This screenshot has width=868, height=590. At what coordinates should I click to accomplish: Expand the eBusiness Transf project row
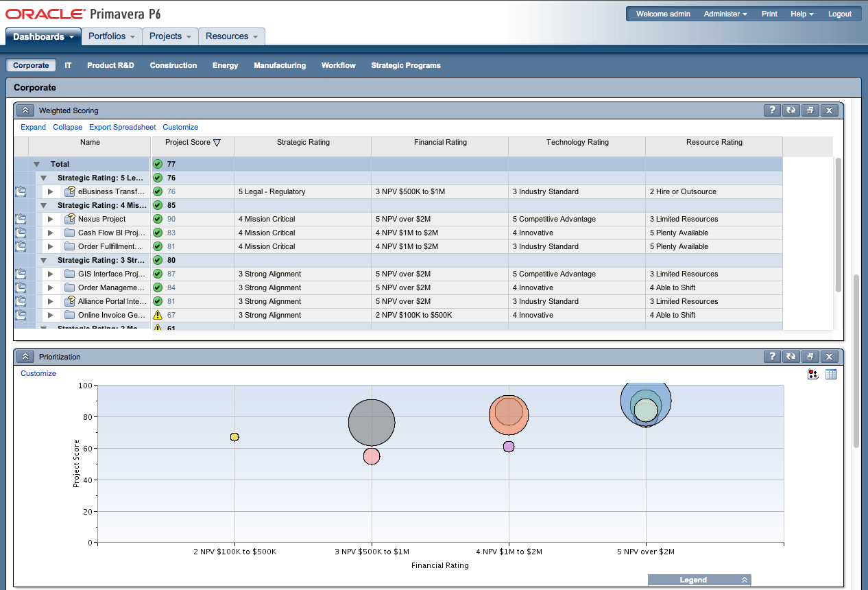click(x=50, y=191)
